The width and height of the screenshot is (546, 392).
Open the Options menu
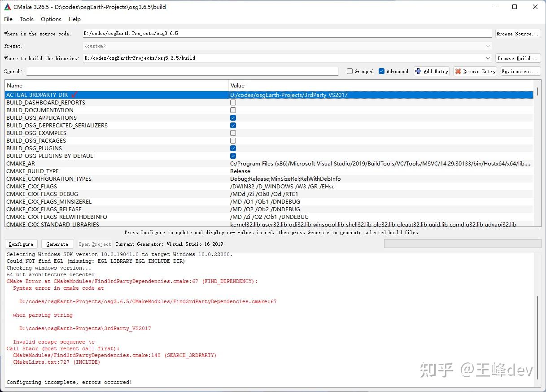pyautogui.click(x=51, y=19)
